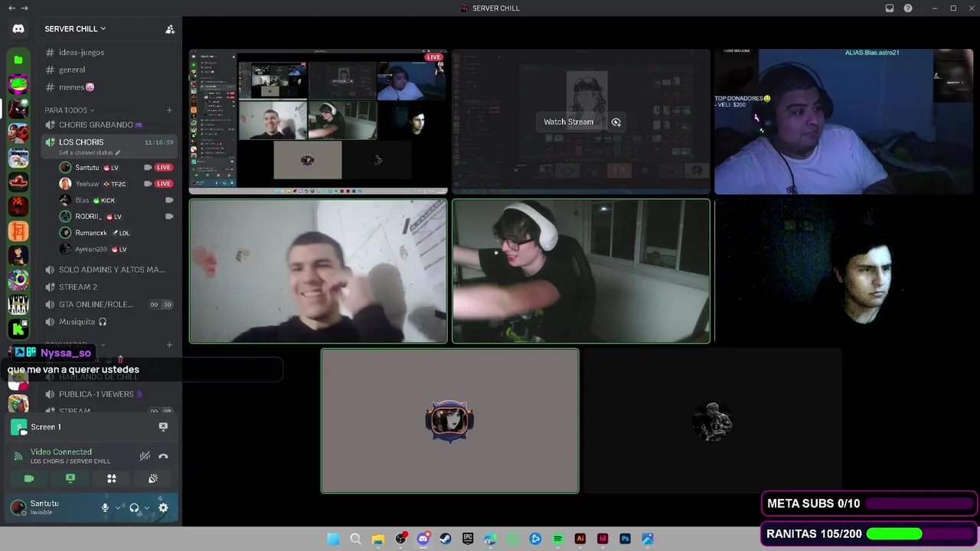This screenshot has height=551, width=980.
Task: Stop streaming Screen 1 icon
Action: (163, 427)
